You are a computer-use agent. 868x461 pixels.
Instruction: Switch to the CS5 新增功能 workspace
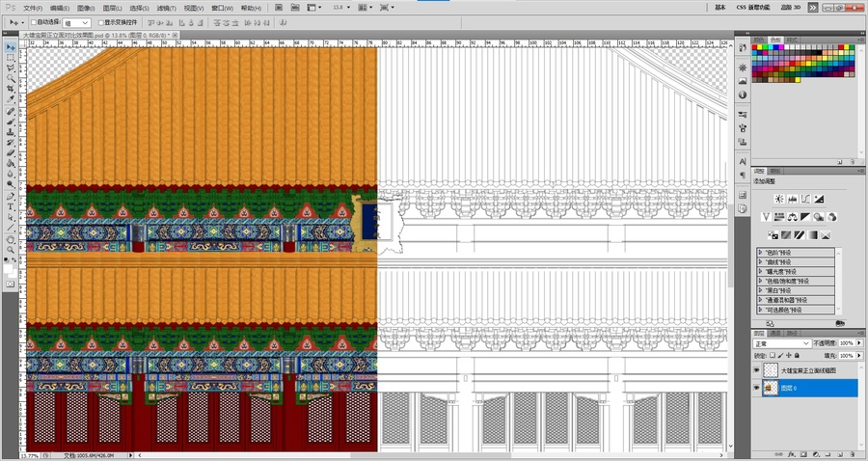[753, 8]
